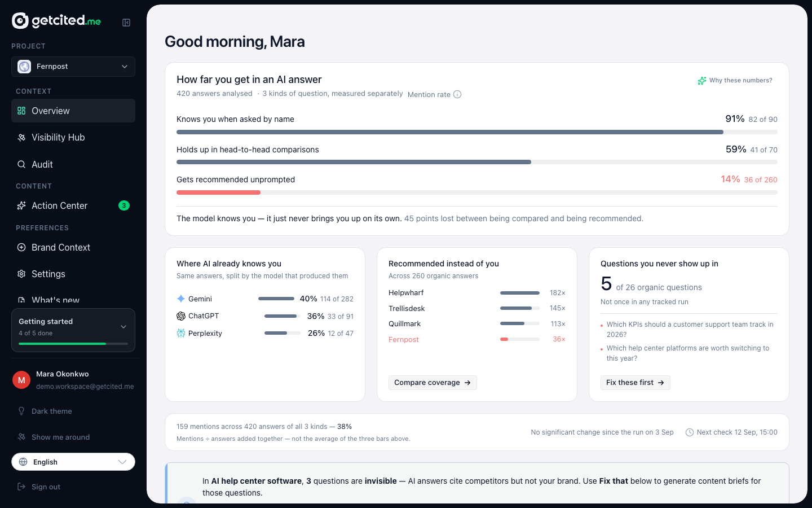Click the Action Center badge showing 3
Viewport: 812px width, 508px height.
coord(124,205)
